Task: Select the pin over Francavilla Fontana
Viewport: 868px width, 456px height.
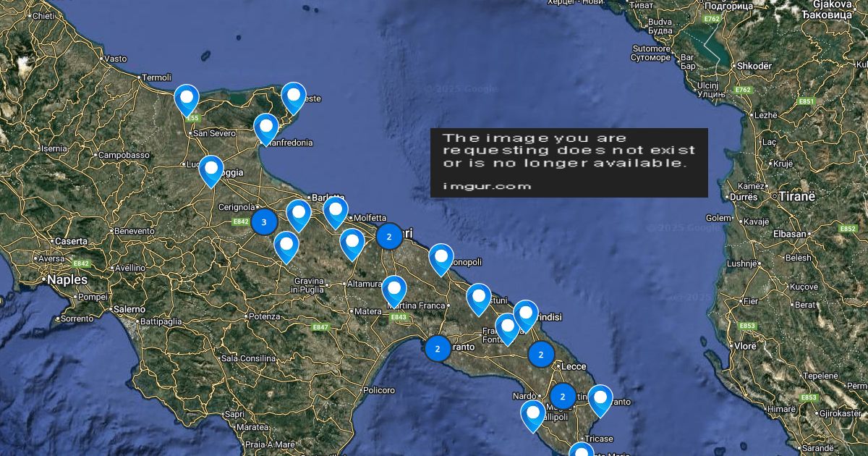Action: 508,327
